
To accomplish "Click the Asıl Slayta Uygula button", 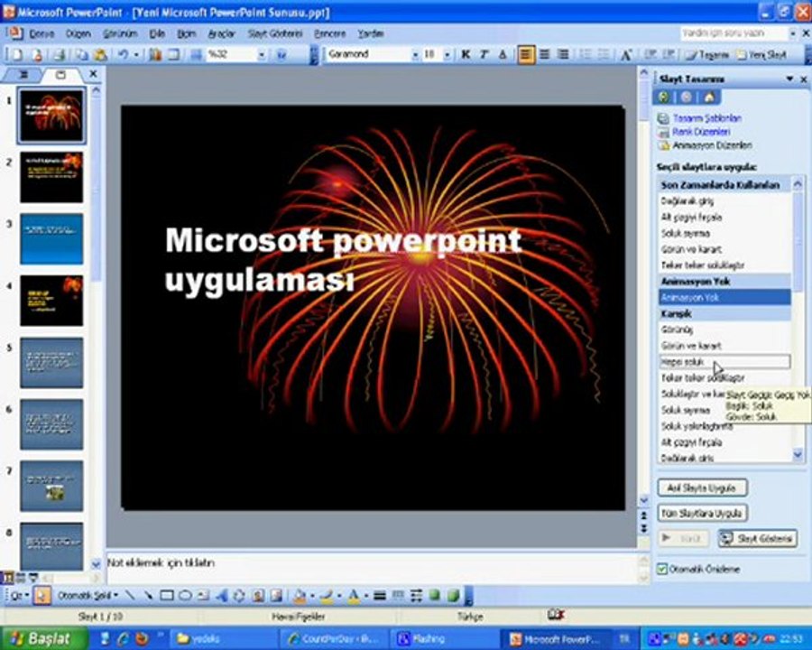I will tap(702, 487).
